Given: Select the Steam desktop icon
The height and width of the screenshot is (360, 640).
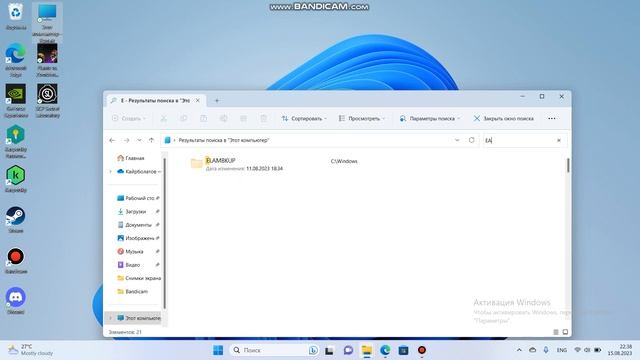Looking at the screenshot, I should (16, 220).
